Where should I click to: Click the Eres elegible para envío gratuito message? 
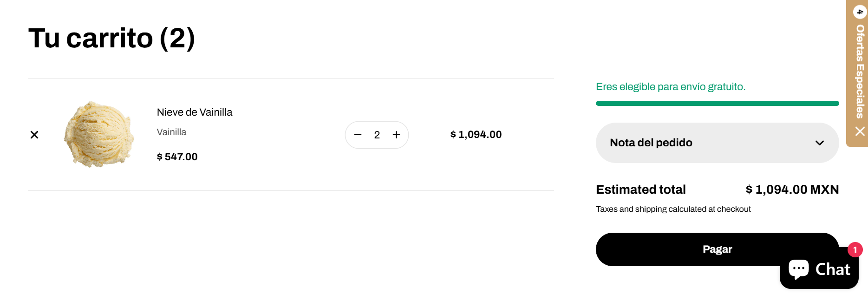pos(671,87)
